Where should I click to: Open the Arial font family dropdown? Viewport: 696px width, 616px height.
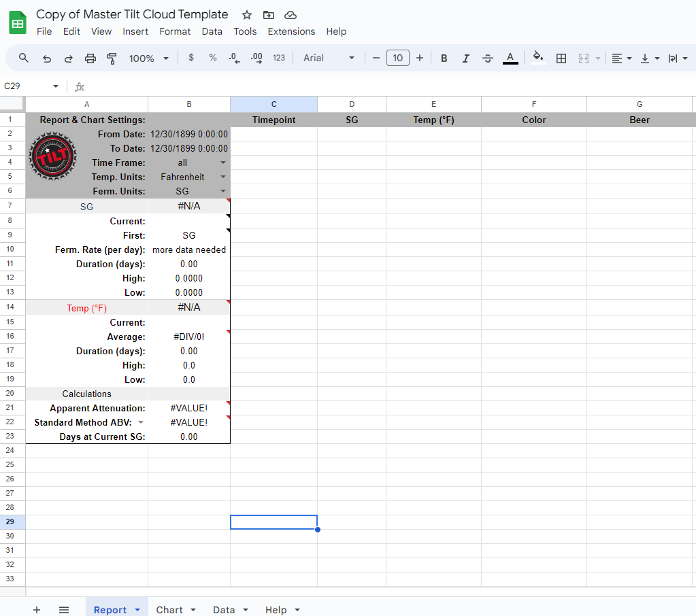click(329, 58)
